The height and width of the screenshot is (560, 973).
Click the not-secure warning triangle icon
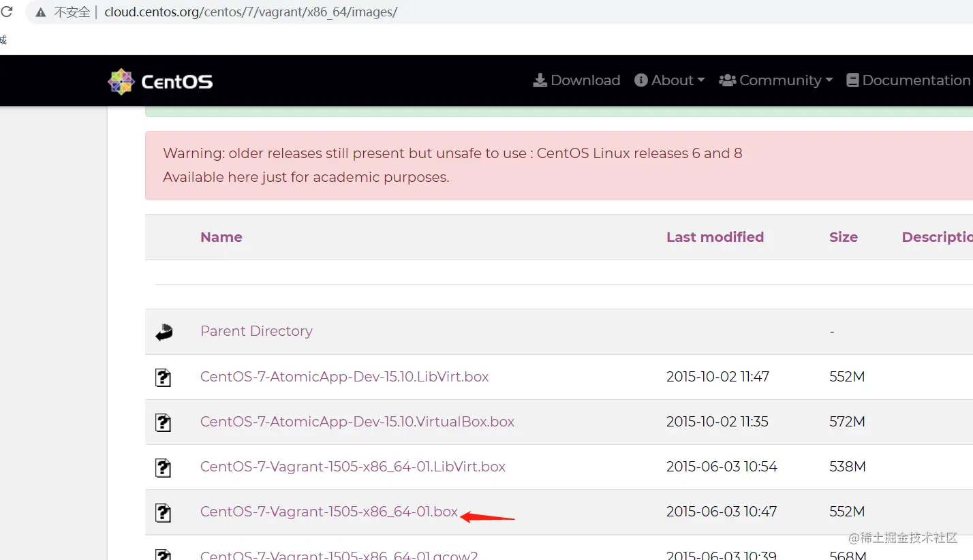(x=41, y=12)
